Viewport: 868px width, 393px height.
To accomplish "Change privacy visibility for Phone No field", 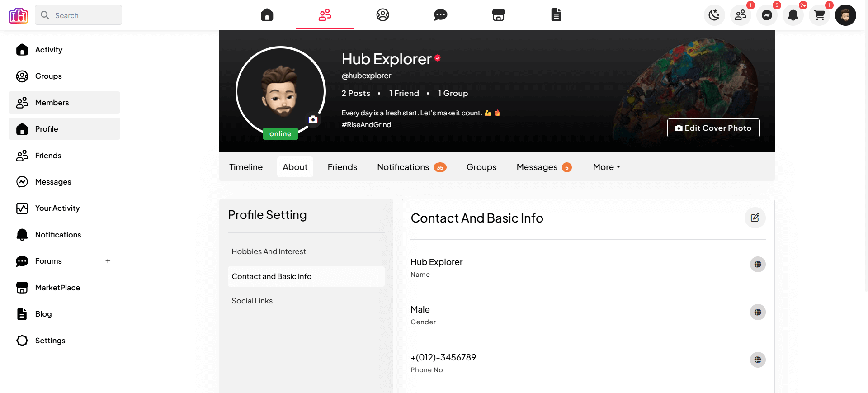I will pyautogui.click(x=758, y=360).
